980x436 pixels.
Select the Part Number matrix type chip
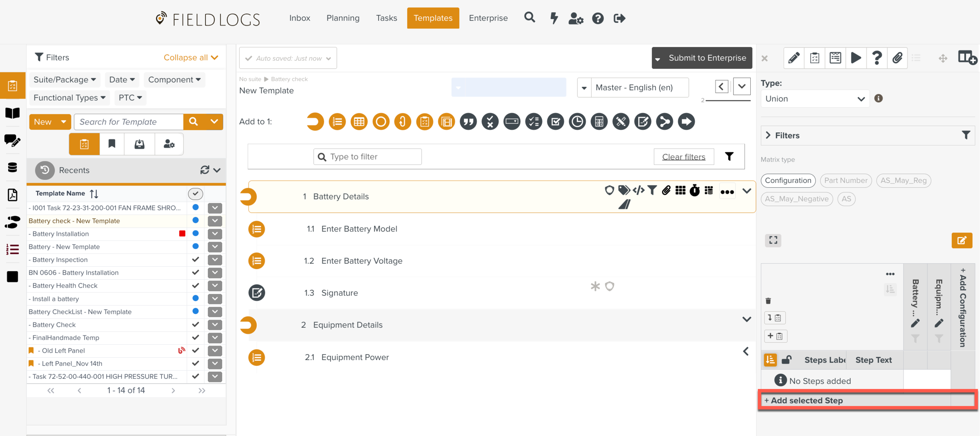coord(846,181)
